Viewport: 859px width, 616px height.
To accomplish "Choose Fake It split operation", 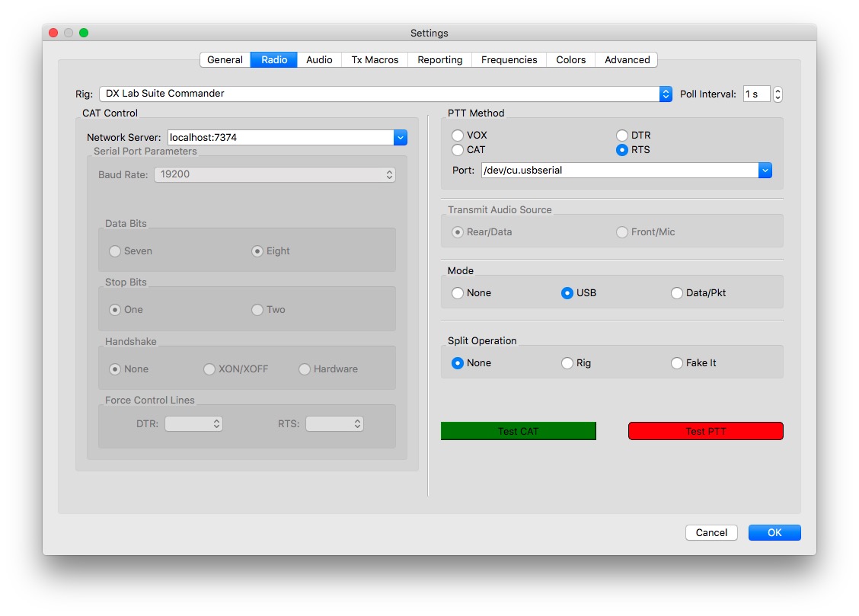I will point(677,363).
